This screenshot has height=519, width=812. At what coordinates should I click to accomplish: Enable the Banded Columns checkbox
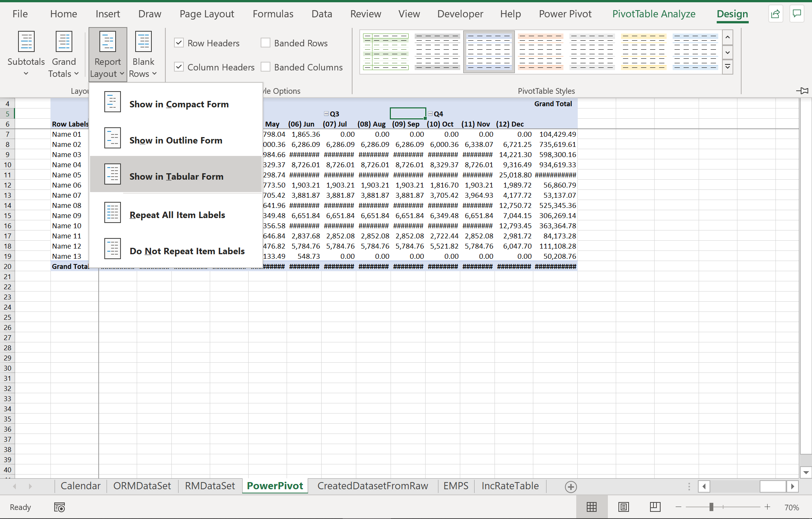point(266,67)
